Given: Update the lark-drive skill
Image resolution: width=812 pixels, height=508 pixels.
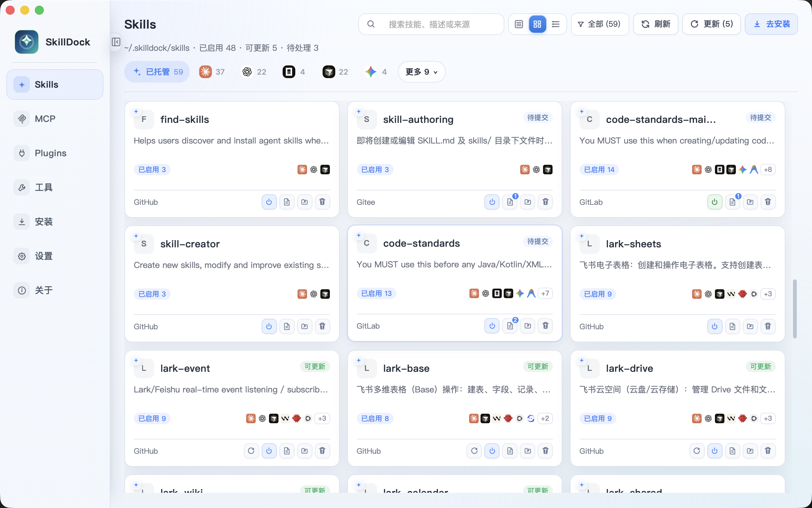Looking at the screenshot, I should pyautogui.click(x=697, y=451).
